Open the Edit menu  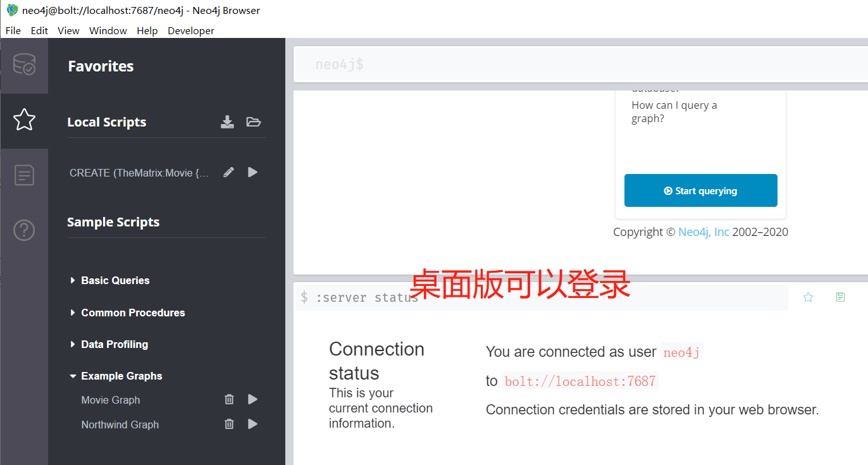(x=39, y=30)
